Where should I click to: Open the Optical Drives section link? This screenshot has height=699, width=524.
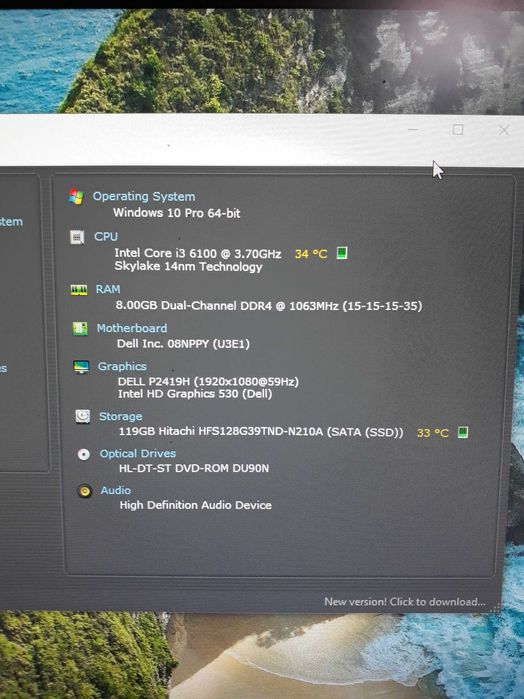click(x=138, y=453)
